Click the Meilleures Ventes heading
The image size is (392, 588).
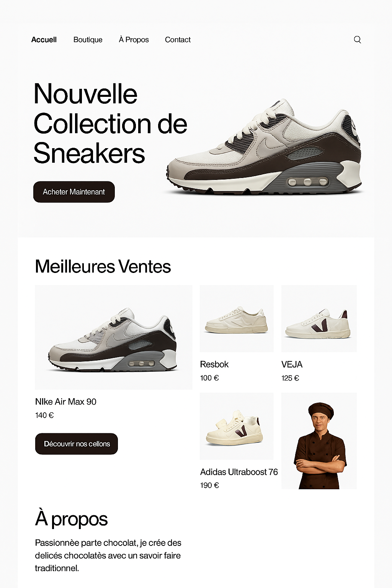tap(103, 266)
